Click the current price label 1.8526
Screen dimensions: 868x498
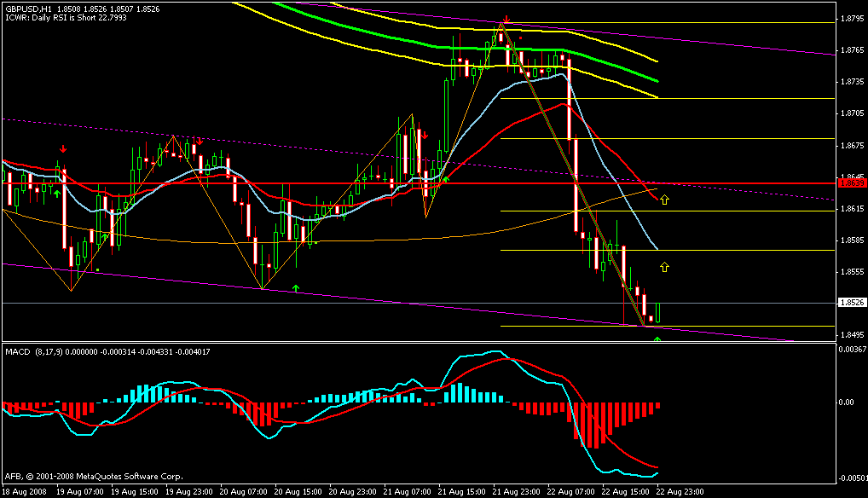click(x=852, y=303)
